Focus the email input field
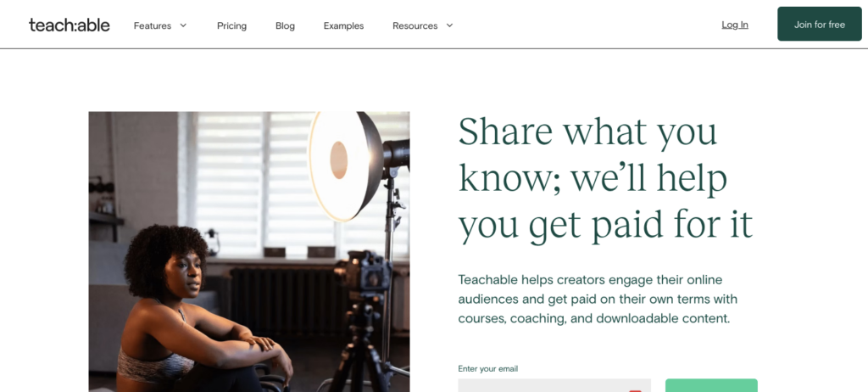868x392 pixels. coord(542,386)
